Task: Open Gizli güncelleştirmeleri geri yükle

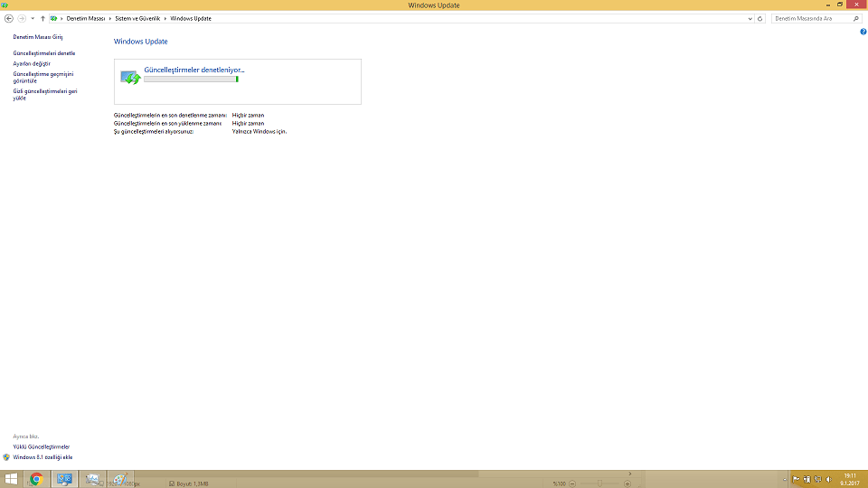Action: pyautogui.click(x=45, y=95)
